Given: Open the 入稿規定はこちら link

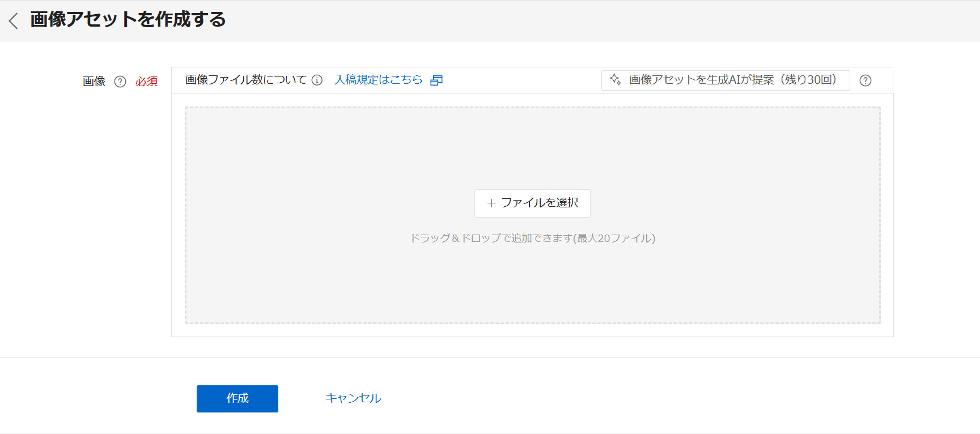Looking at the screenshot, I should 379,80.
